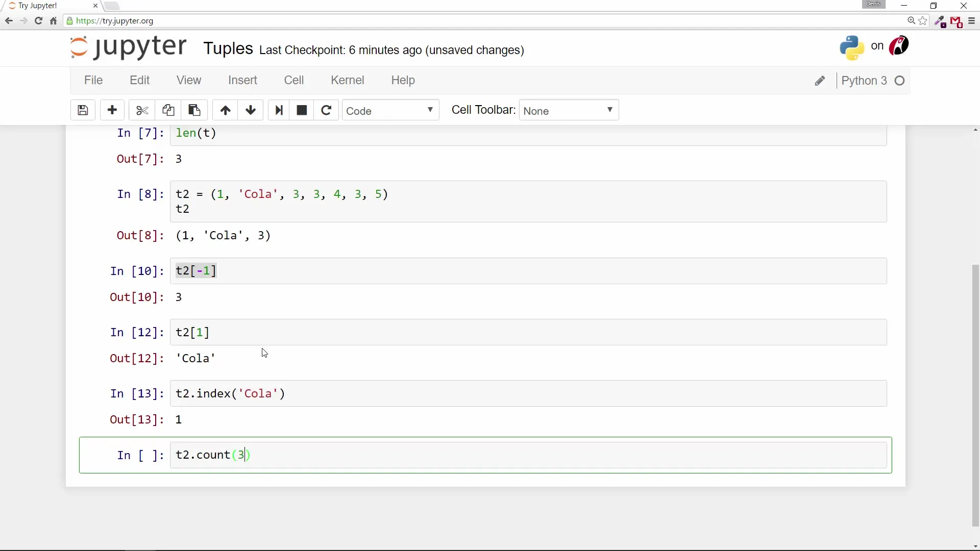Click the scrollbar down arrow
The width and height of the screenshot is (980, 551).
(x=975, y=546)
